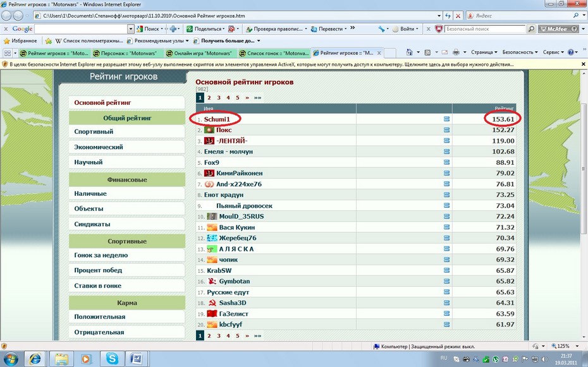Go to page 2 of the rating
The height and width of the screenshot is (367, 588).
[x=209, y=98]
